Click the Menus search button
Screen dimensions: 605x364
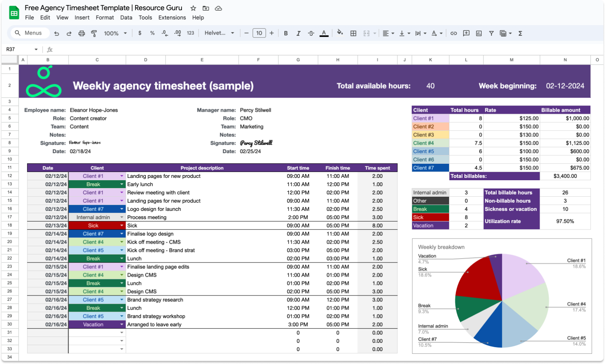point(29,33)
